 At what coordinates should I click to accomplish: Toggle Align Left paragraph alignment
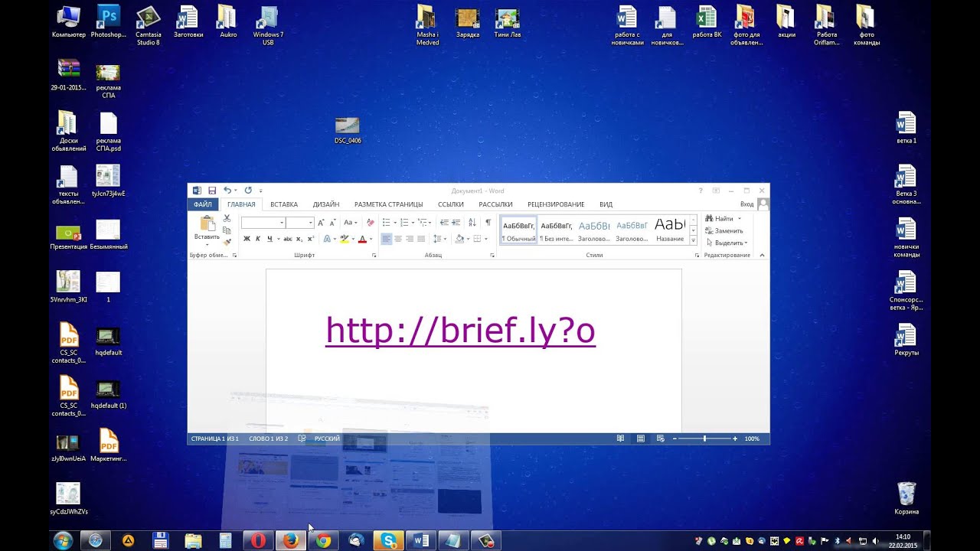pyautogui.click(x=387, y=239)
